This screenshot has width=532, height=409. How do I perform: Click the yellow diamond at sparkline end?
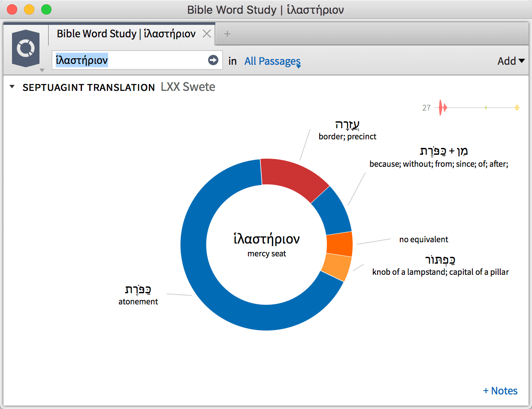[x=517, y=108]
